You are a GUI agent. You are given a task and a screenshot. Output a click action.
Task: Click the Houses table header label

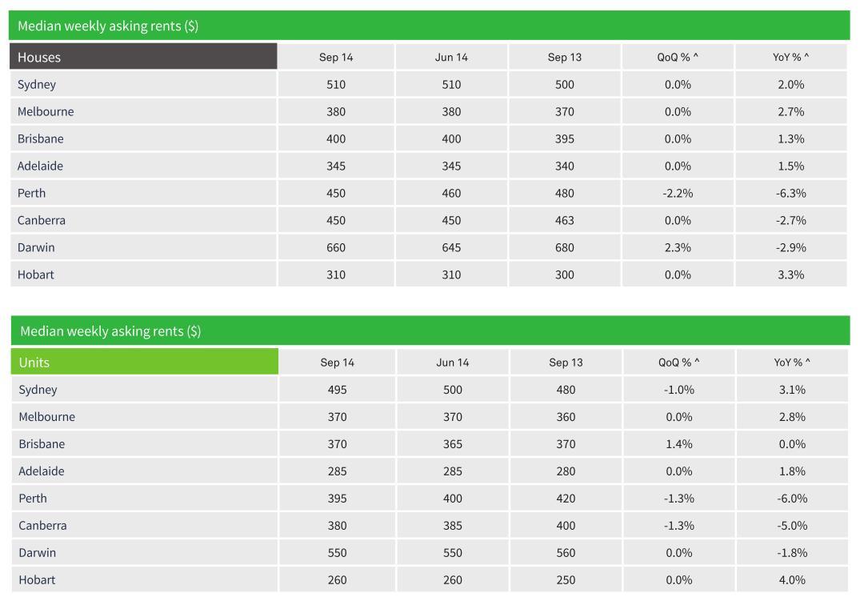pos(39,58)
